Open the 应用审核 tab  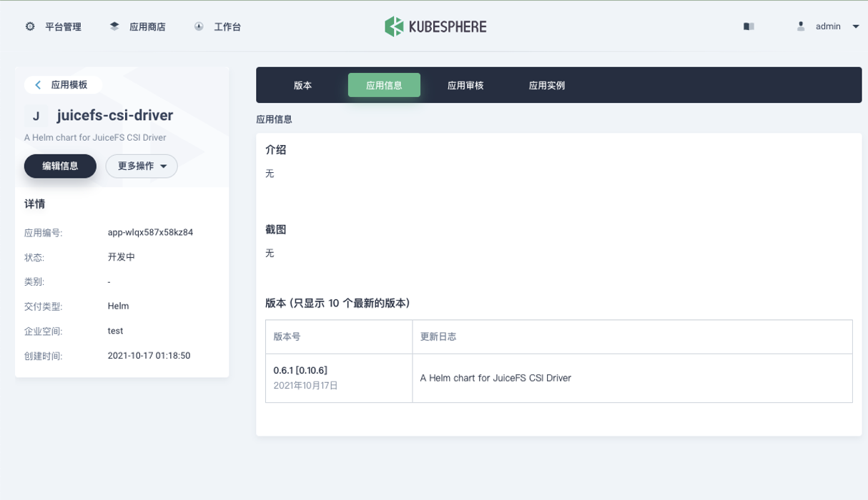(465, 85)
